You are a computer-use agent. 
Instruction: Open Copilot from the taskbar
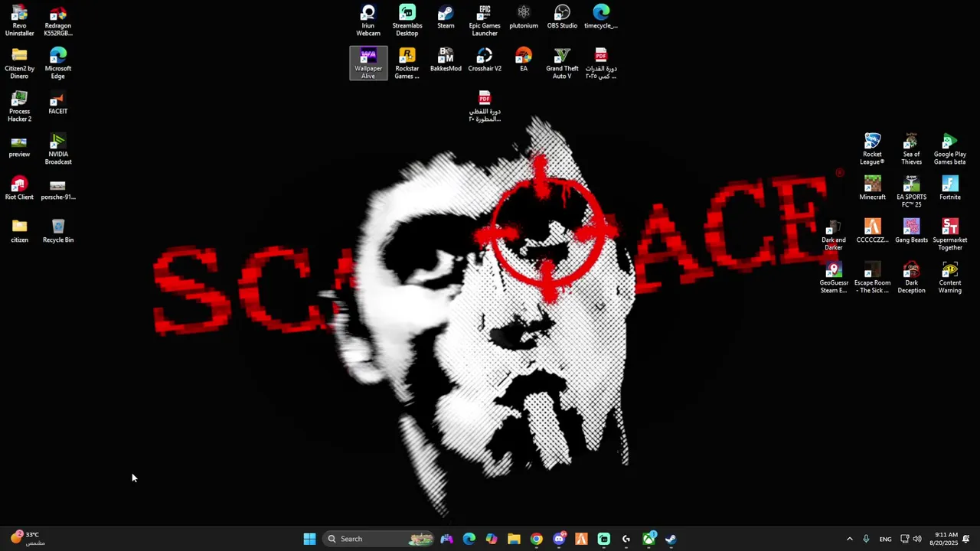coord(492,539)
